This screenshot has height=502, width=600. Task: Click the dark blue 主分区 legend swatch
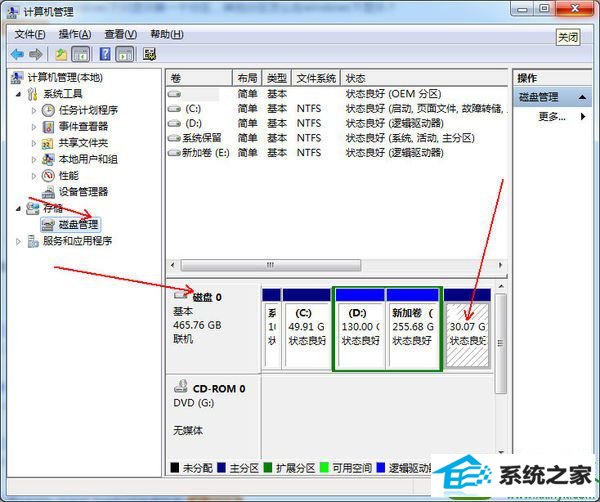coord(222,468)
